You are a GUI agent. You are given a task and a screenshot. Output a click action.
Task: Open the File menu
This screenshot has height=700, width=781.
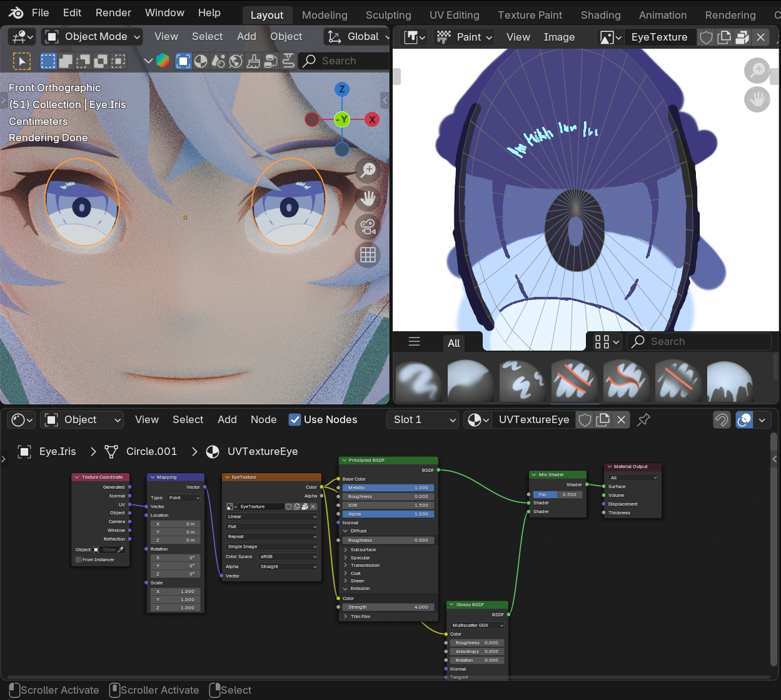[x=40, y=12]
